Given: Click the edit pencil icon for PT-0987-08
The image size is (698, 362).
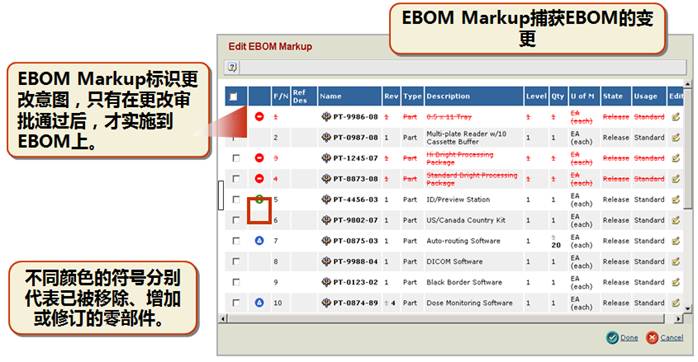Looking at the screenshot, I should [x=676, y=138].
